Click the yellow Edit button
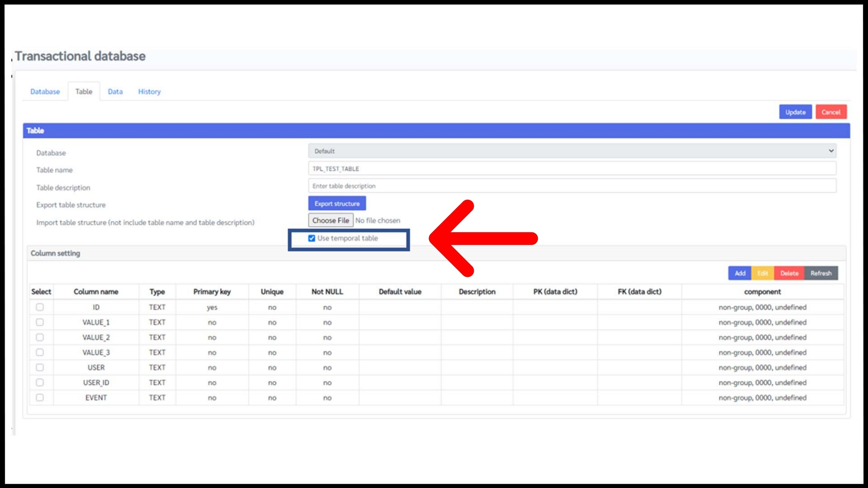 tap(763, 273)
